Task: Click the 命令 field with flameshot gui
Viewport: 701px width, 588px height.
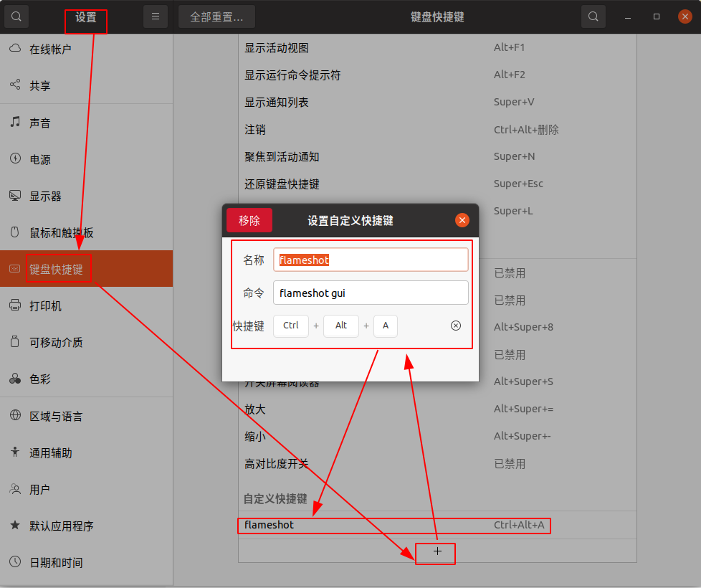Action: [371, 293]
